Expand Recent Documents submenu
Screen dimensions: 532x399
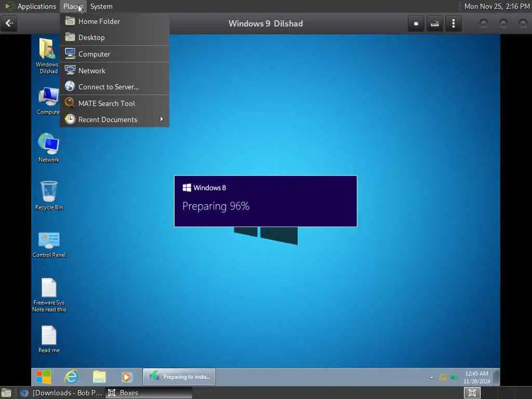115,119
